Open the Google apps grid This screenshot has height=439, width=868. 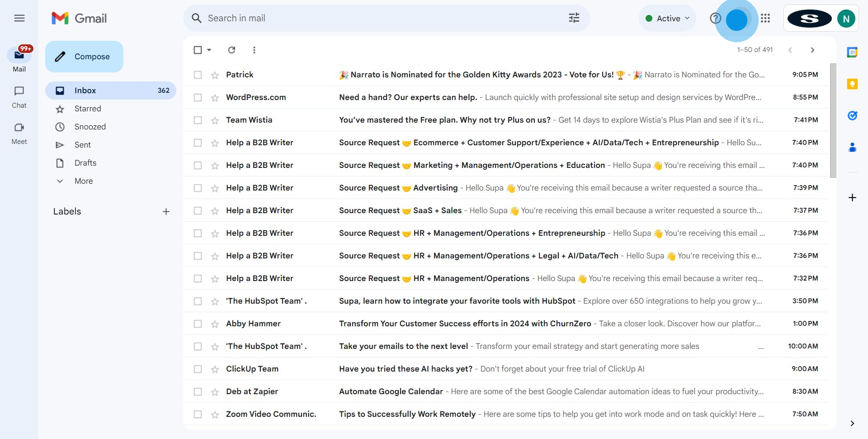[x=765, y=18]
